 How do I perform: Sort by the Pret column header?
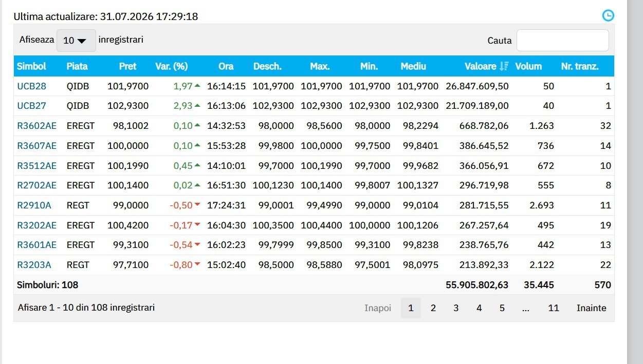(127, 66)
